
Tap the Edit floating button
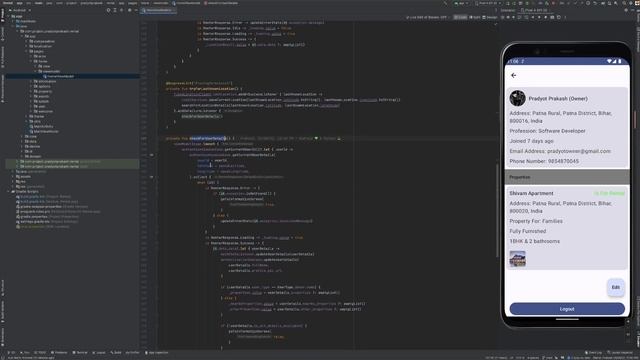point(616,287)
